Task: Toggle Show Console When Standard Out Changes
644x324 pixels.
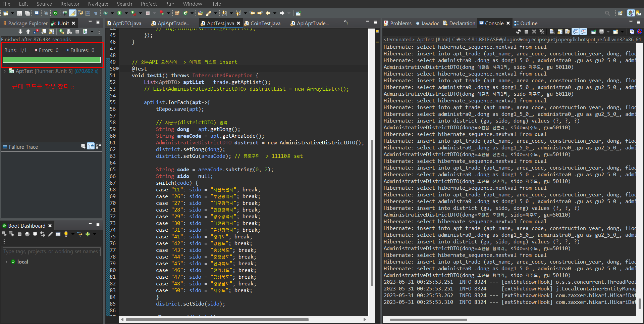Action: [576, 32]
